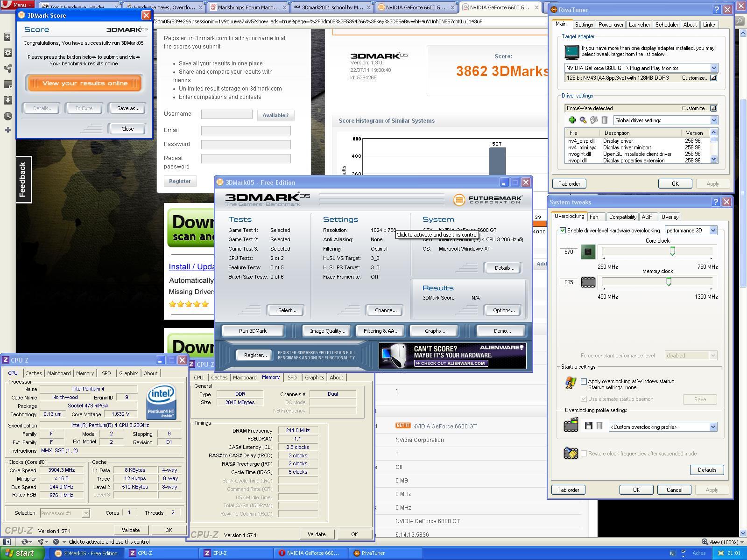This screenshot has height=560, width=747.
Task: Click Validate in the front CPU-Z window
Action: [131, 530]
